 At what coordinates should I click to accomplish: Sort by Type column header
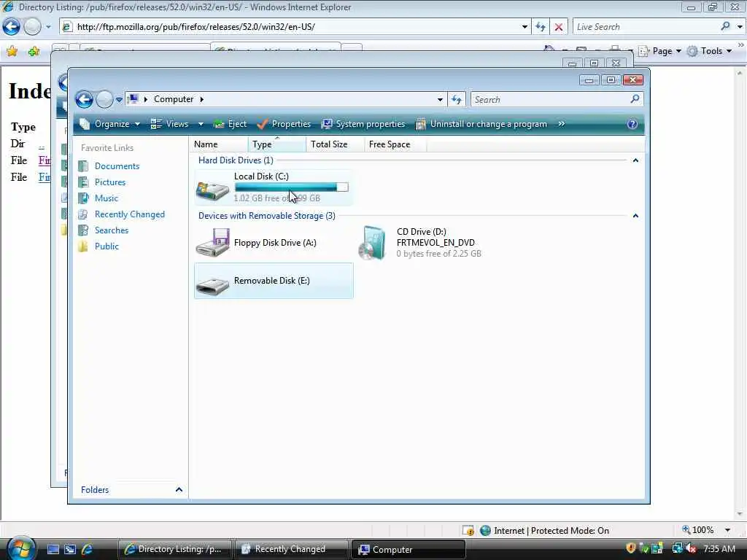(276, 144)
